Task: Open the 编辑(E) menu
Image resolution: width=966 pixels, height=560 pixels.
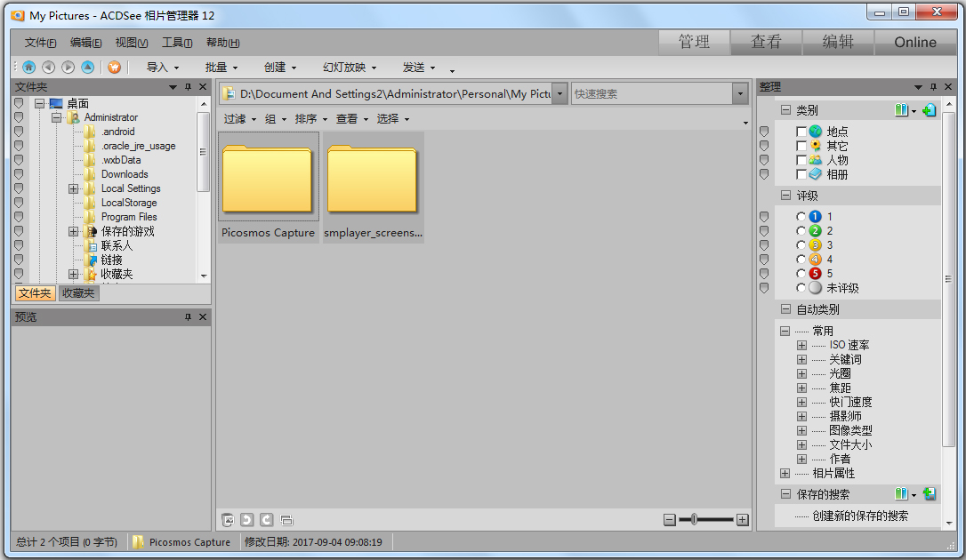Action: click(x=85, y=43)
